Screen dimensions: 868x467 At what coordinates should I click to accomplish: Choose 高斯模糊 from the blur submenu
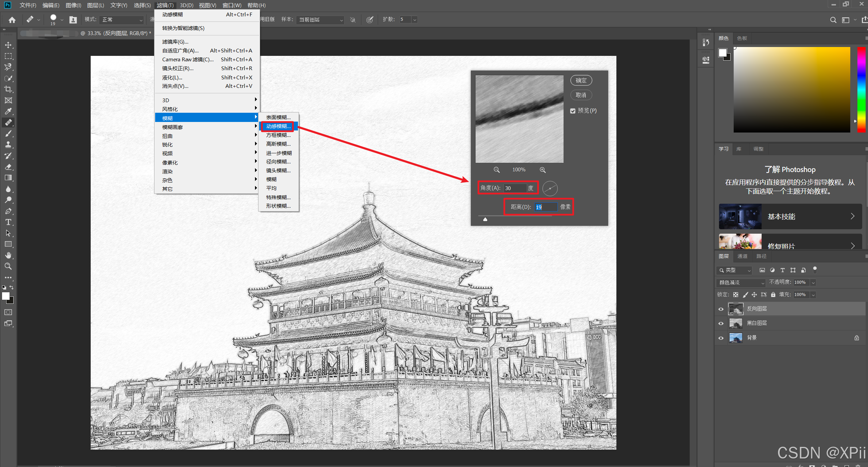click(x=278, y=144)
